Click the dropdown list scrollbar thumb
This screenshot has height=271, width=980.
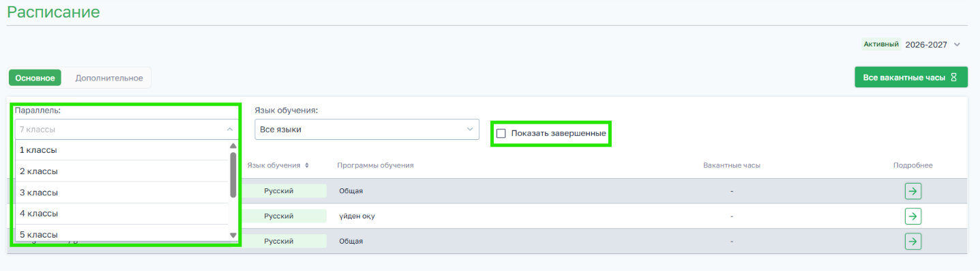(x=233, y=175)
